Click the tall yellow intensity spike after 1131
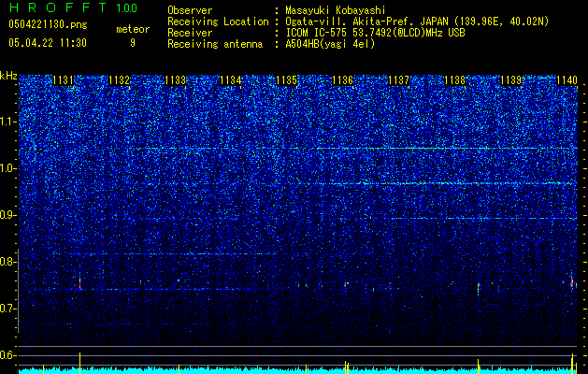Viewport: 588px width, 374px height. pos(79,362)
